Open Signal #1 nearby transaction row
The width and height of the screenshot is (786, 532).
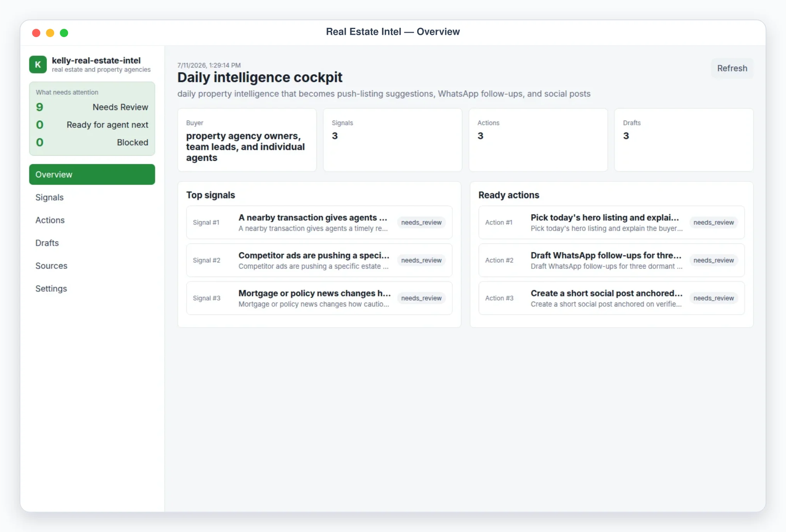tap(319, 223)
